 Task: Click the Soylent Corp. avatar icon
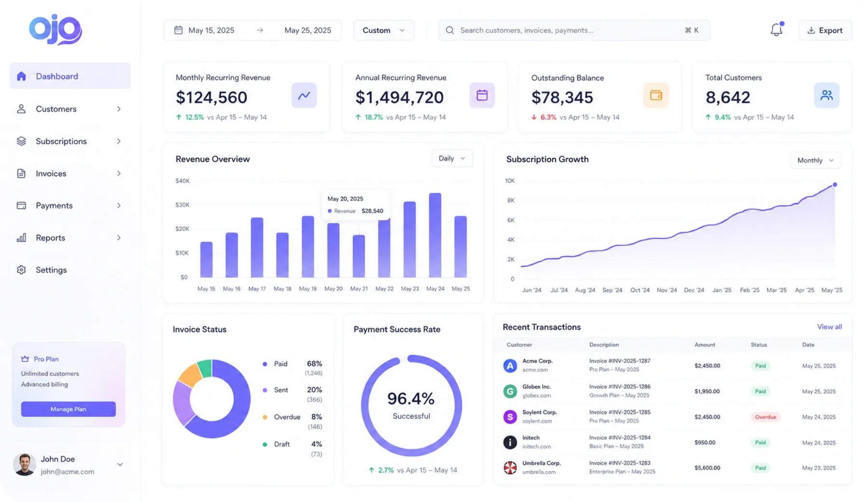coord(510,417)
